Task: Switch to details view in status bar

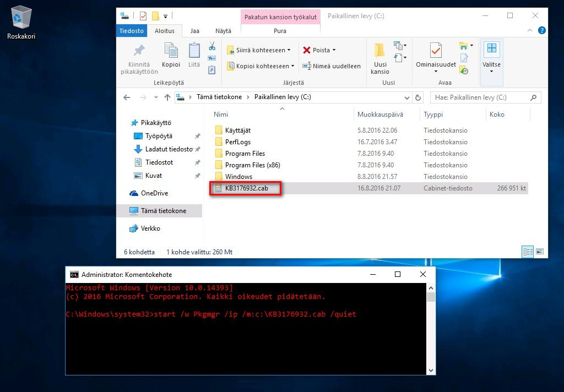Action: click(528, 252)
